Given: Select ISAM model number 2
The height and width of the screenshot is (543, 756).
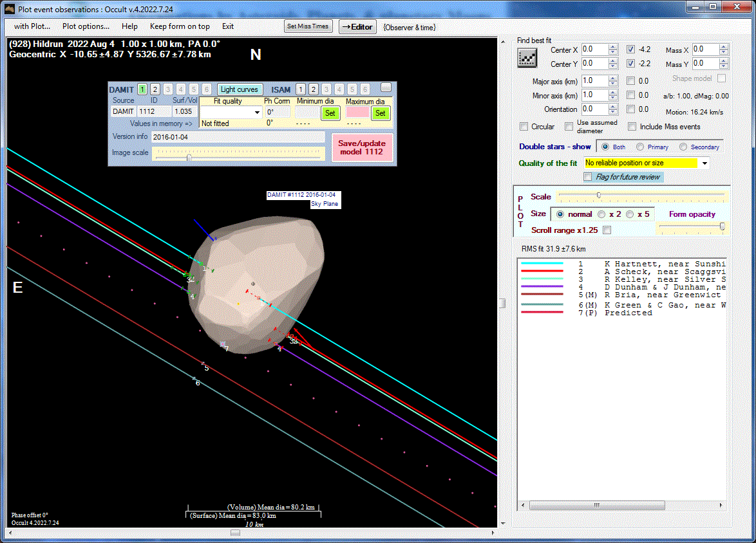Looking at the screenshot, I should tap(313, 89).
